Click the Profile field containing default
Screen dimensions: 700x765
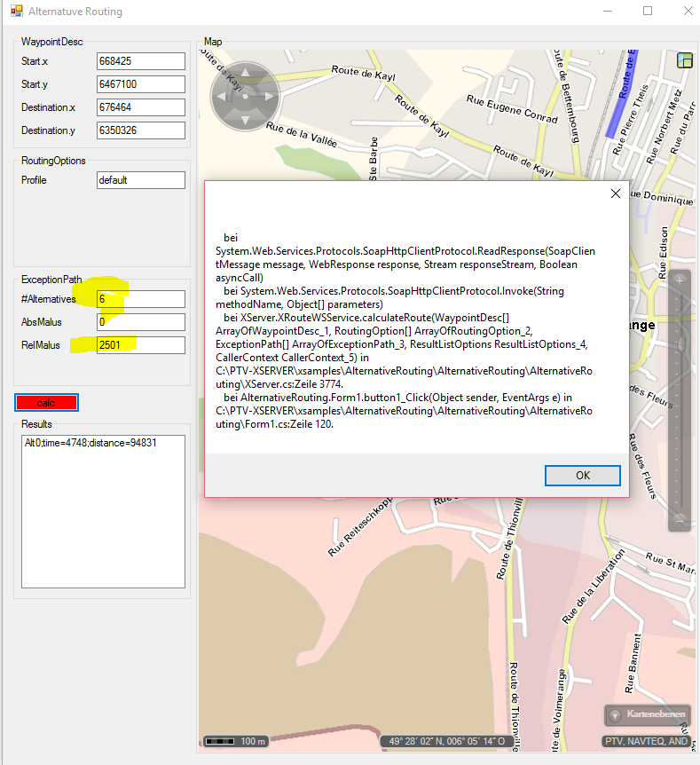(140, 180)
